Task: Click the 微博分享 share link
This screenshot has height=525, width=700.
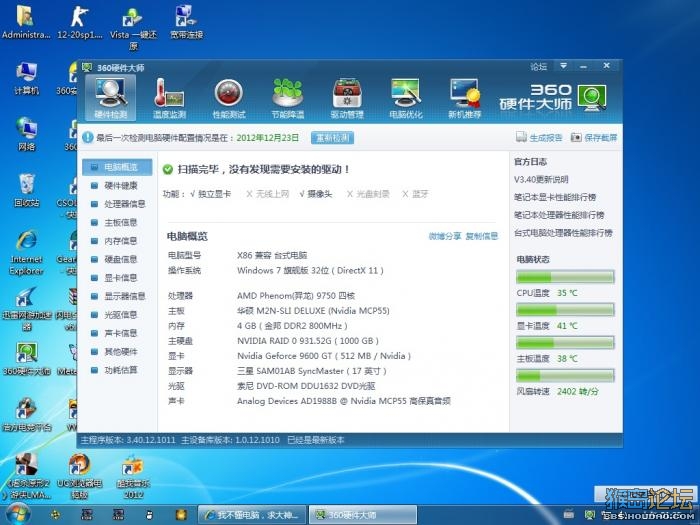Action: [445, 236]
